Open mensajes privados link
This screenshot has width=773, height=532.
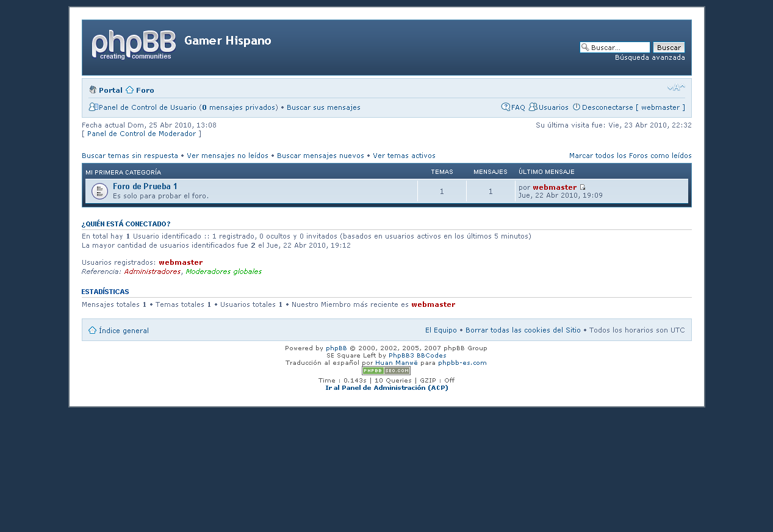[x=240, y=107]
